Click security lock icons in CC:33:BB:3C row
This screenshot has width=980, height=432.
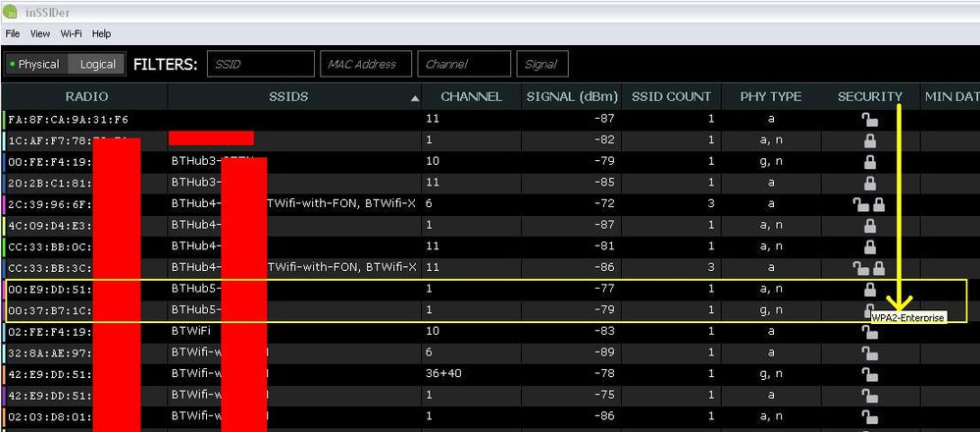[869, 268]
